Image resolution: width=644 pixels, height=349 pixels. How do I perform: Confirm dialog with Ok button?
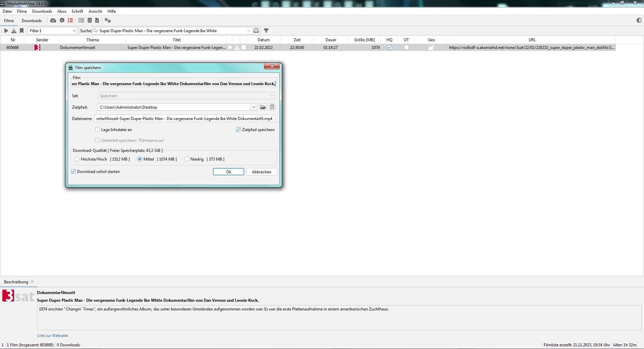[x=228, y=172]
